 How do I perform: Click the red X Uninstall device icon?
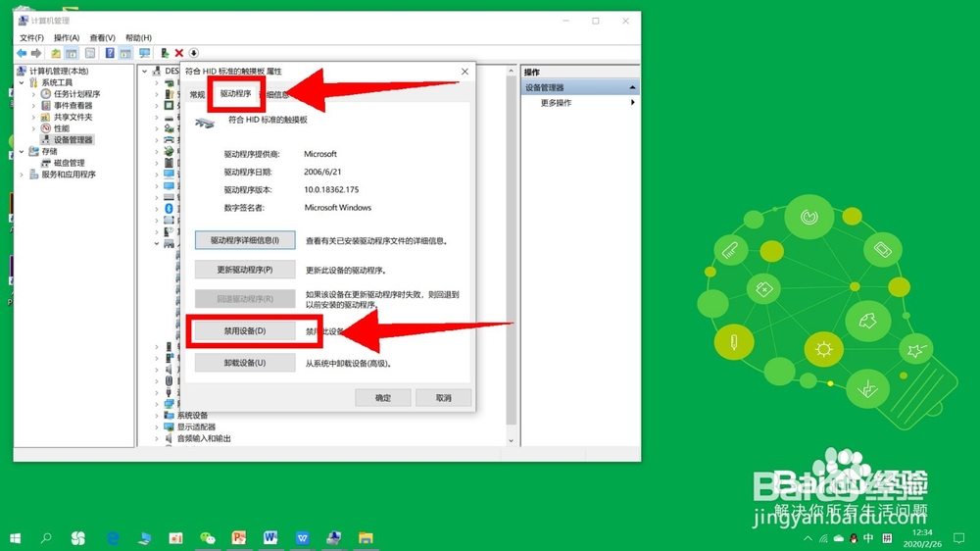click(x=178, y=53)
